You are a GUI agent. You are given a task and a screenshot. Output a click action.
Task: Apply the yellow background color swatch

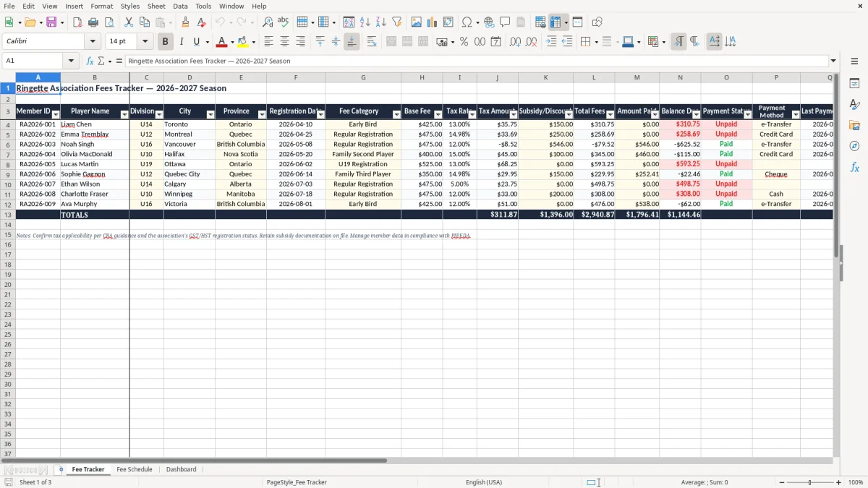pos(242,42)
